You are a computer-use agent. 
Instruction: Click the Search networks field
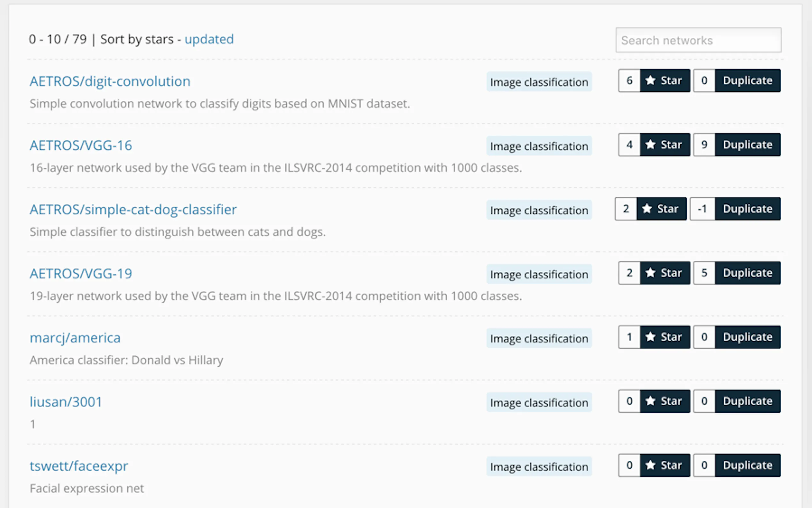pos(698,40)
